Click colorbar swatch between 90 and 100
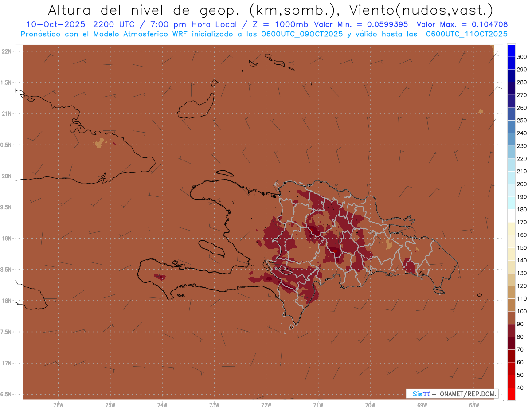The width and height of the screenshot is (532, 411). 511,317
